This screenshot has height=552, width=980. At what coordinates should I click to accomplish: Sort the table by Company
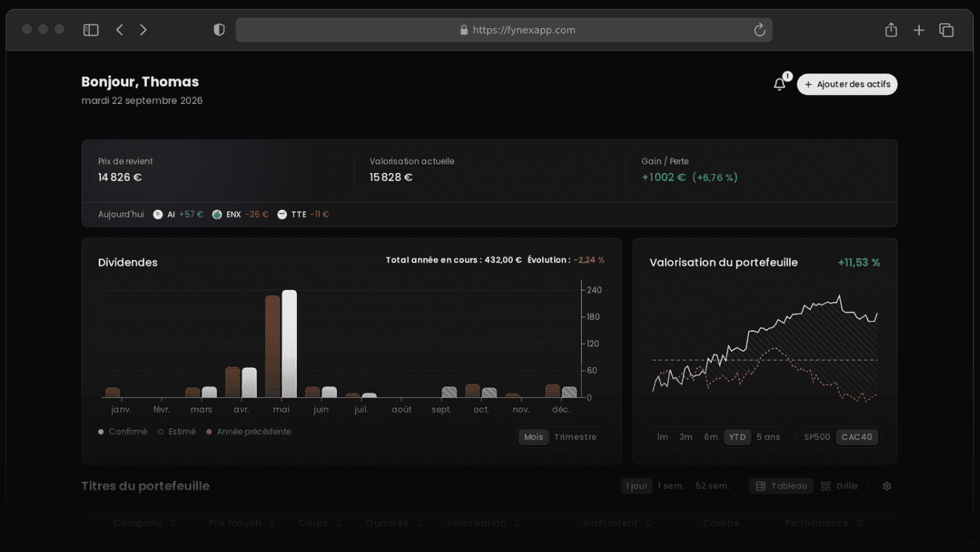tap(145, 523)
